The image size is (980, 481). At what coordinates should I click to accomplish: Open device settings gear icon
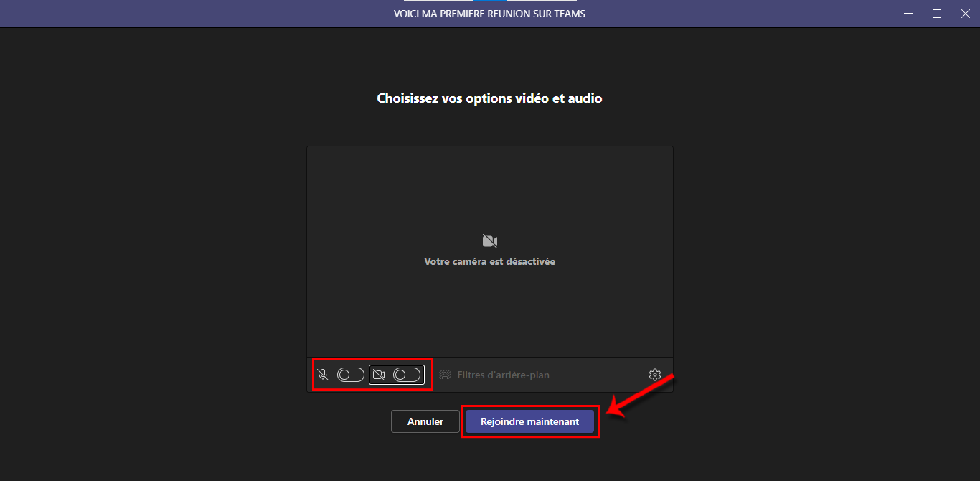click(x=654, y=375)
